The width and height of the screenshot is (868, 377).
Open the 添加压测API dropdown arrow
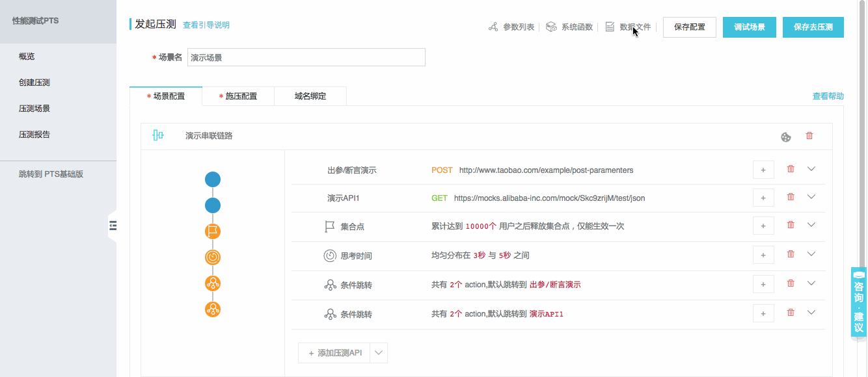pos(380,352)
